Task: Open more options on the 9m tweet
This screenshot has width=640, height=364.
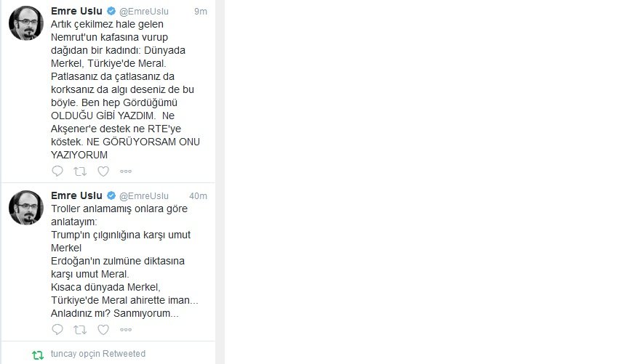Action: (x=126, y=171)
